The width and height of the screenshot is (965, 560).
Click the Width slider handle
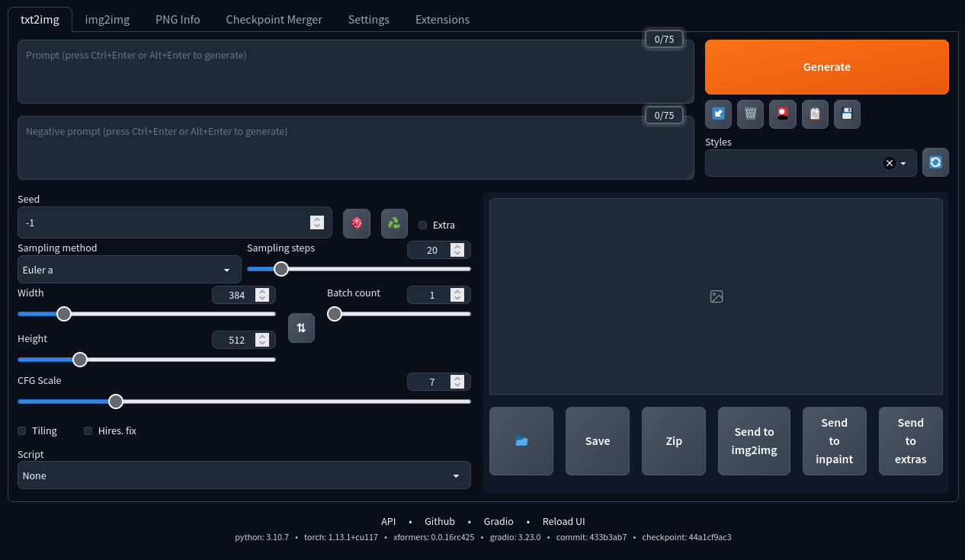[x=64, y=313]
